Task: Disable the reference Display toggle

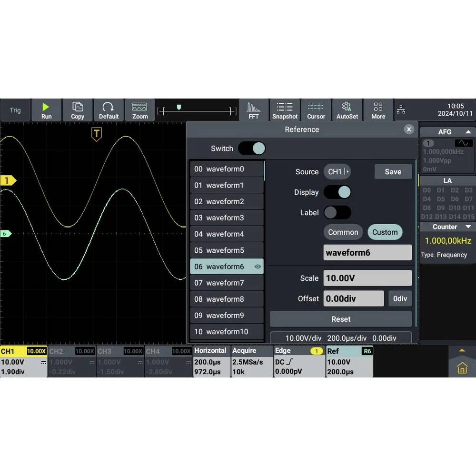Action: [337, 192]
